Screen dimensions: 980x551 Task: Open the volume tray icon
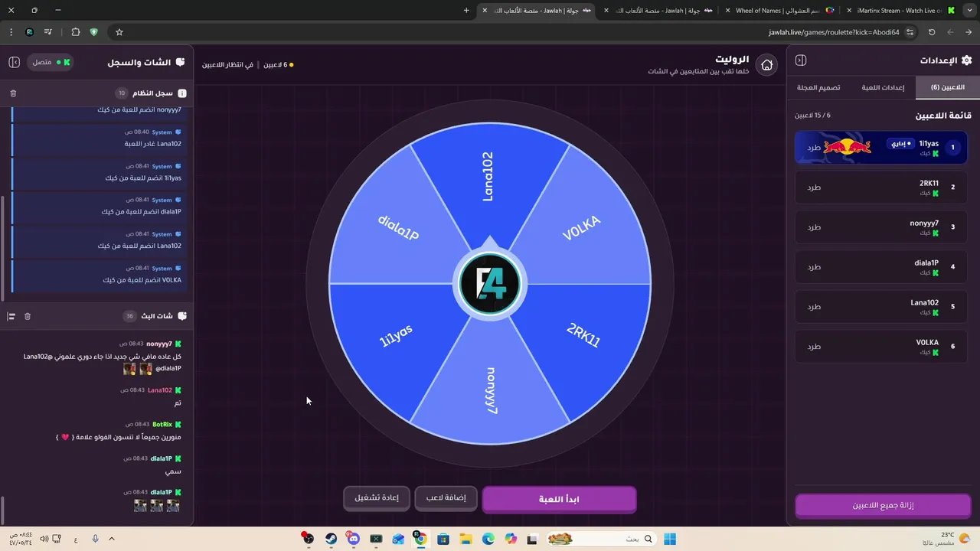[44, 540]
